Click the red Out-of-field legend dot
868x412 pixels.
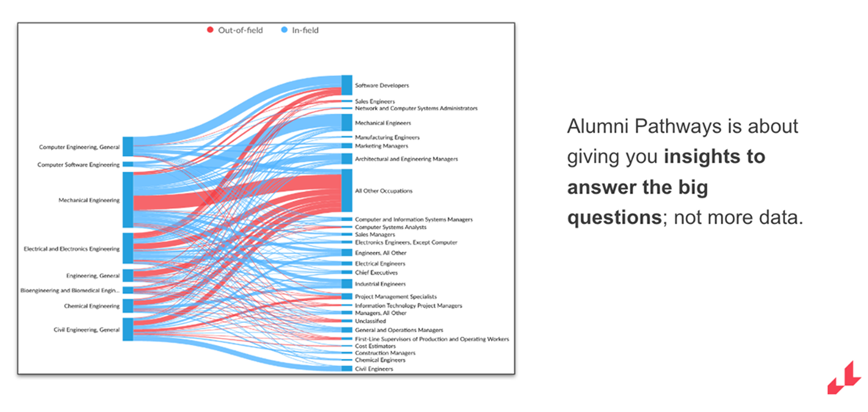coord(210,30)
